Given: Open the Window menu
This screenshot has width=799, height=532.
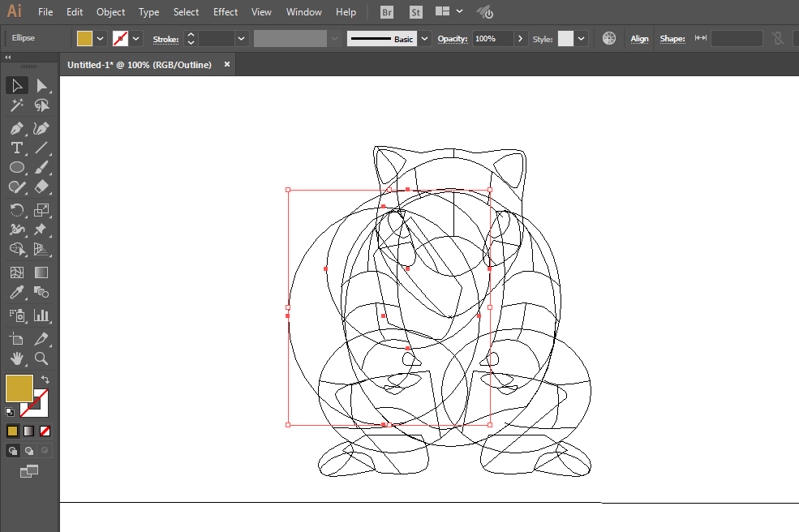Looking at the screenshot, I should click(x=303, y=11).
